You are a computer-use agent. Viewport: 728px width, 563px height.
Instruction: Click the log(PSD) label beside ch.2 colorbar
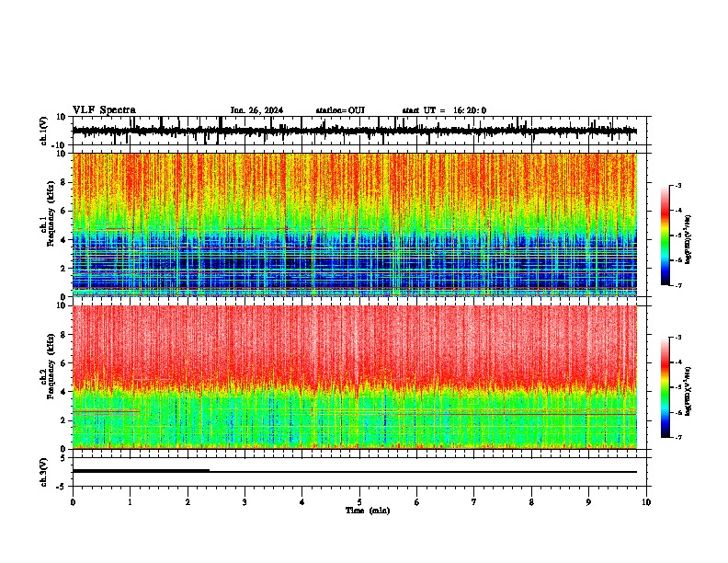coord(688,391)
